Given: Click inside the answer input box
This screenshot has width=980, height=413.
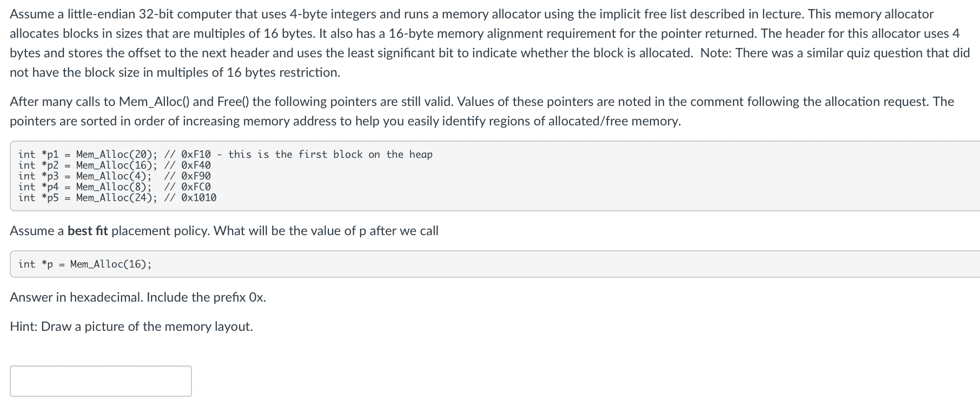Looking at the screenshot, I should (x=100, y=381).
